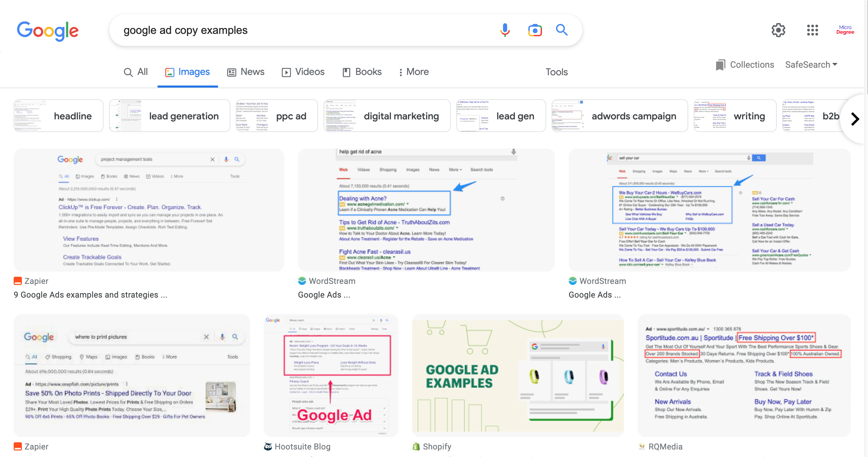The width and height of the screenshot is (868, 457).
Task: Switch to the News tab
Action: pyautogui.click(x=246, y=72)
